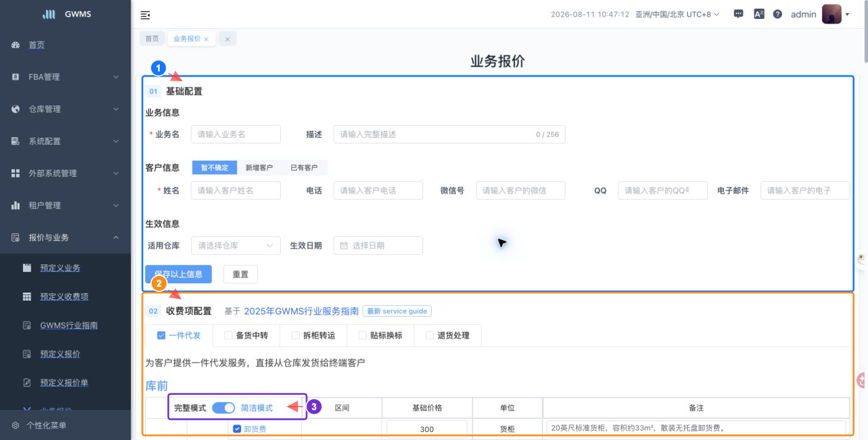Viewport: 868px width, 440px height.
Task: Click the GWMS行业指南 document icon
Action: click(x=27, y=325)
